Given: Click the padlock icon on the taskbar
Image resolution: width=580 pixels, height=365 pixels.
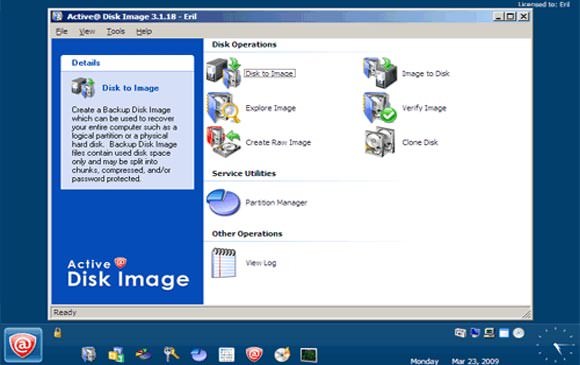Looking at the screenshot, I should click(57, 332).
